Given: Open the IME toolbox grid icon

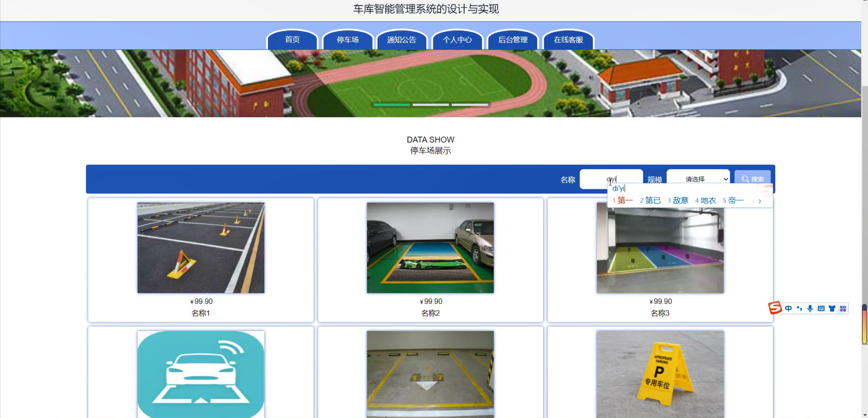Looking at the screenshot, I should coord(843,309).
